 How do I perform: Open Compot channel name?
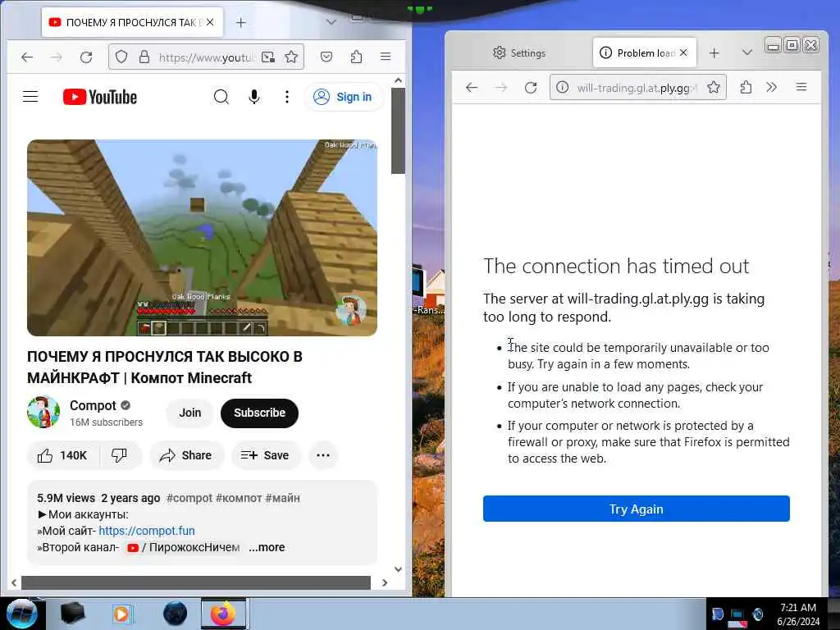coord(93,405)
